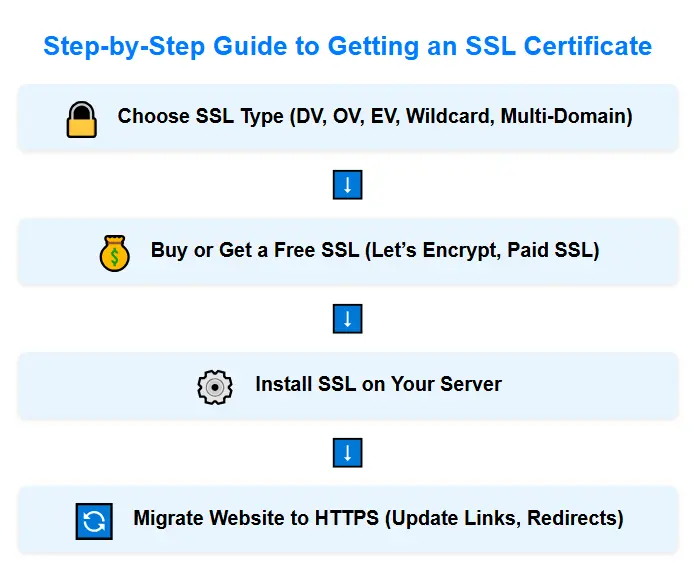The height and width of the screenshot is (580, 698).
Task: Select the text Choose SSL Type (DV, OV, EV, Wildcard, Multi-Domain)
Action: click(375, 117)
